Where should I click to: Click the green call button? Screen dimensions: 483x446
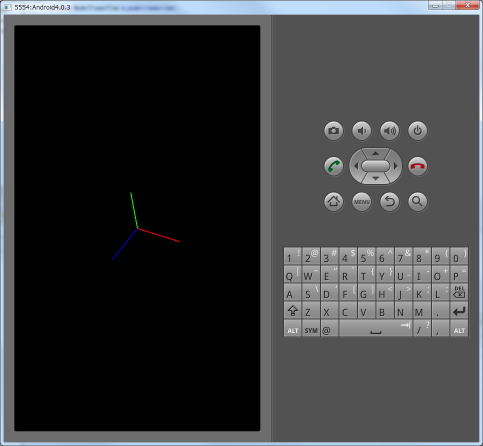[x=333, y=166]
